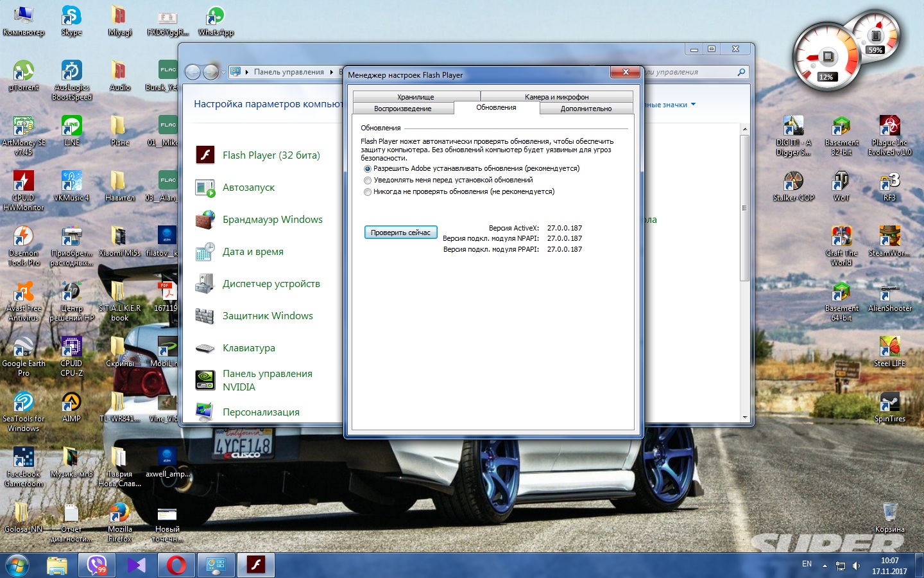
Task: Select the Avast Free Antivirus desktop icon
Action: click(24, 302)
